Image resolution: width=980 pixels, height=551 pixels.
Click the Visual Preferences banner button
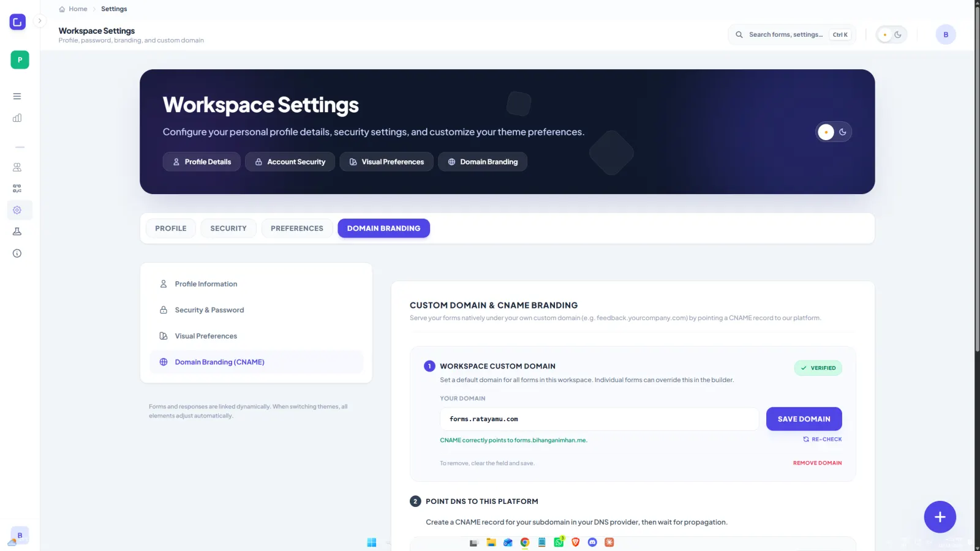386,162
